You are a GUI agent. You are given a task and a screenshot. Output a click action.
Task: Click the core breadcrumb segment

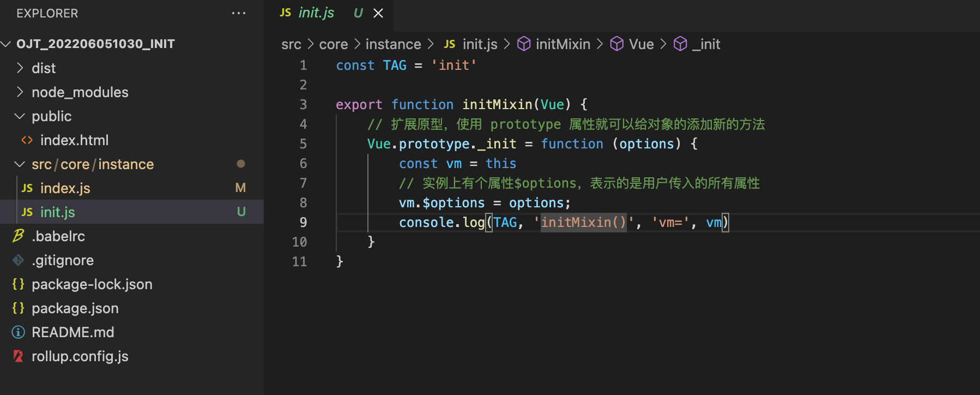(x=334, y=44)
